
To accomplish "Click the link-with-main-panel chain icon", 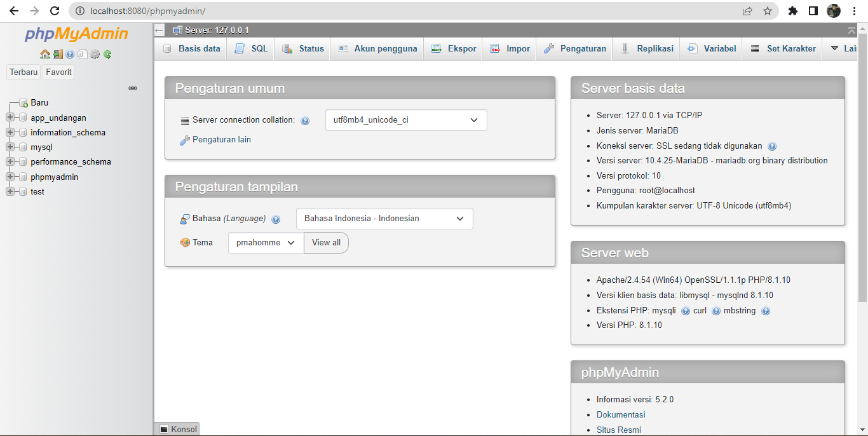I will (133, 88).
